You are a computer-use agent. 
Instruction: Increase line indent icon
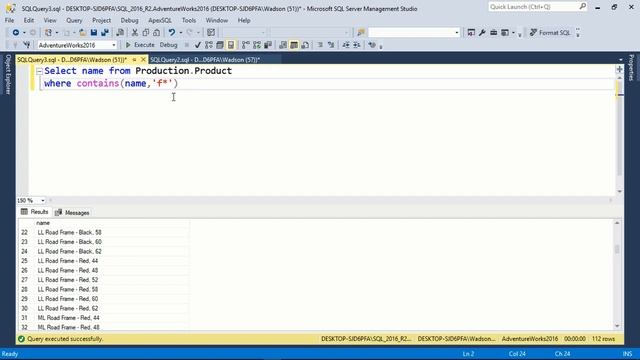357,45
